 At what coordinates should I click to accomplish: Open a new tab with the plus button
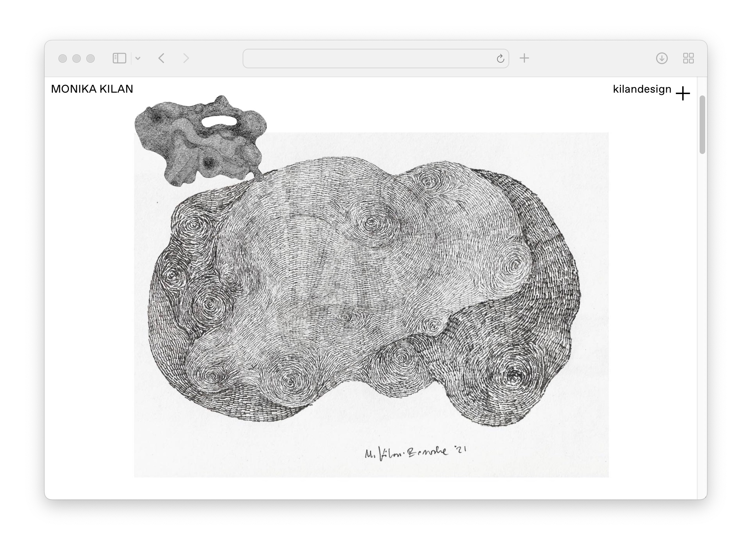coord(524,58)
